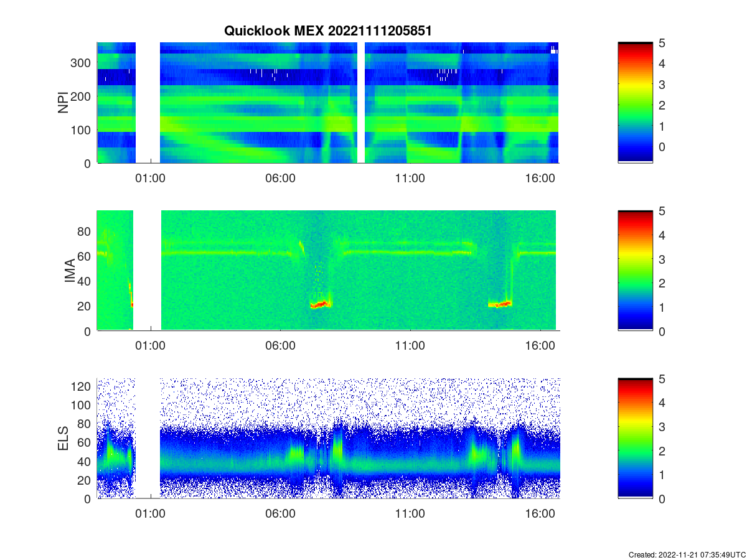The image size is (747, 560).
Task: Click the 11:00 tick under ELS panel
Action: pyautogui.click(x=410, y=513)
